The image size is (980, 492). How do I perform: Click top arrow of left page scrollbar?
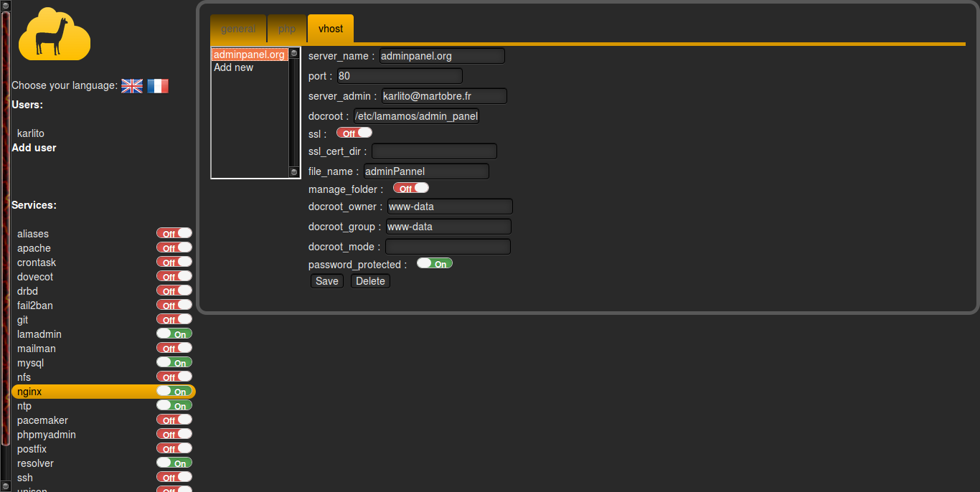6,5
